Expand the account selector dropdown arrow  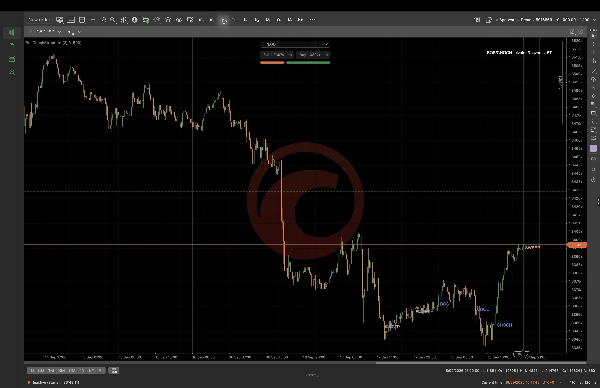595,20
